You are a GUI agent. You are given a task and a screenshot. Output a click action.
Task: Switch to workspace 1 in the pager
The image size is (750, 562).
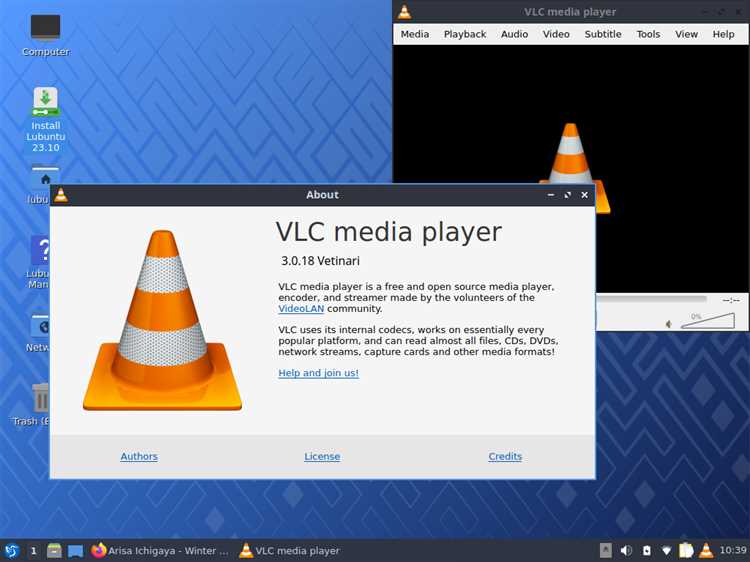click(x=33, y=551)
